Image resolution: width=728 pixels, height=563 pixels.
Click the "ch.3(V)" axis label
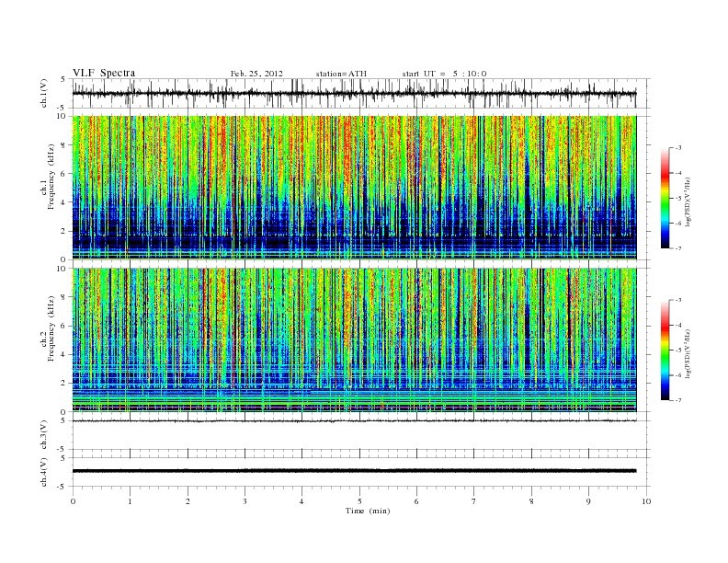point(44,436)
